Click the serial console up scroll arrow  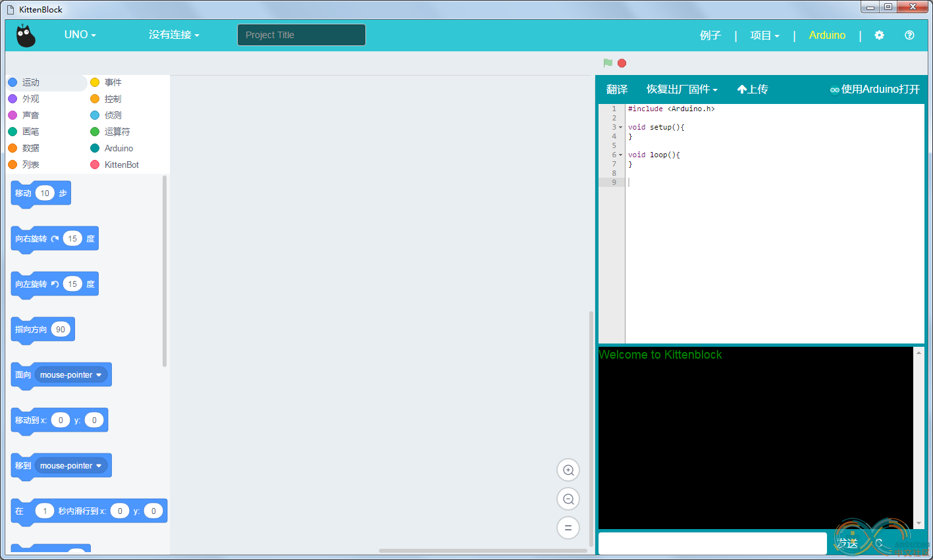[919, 353]
